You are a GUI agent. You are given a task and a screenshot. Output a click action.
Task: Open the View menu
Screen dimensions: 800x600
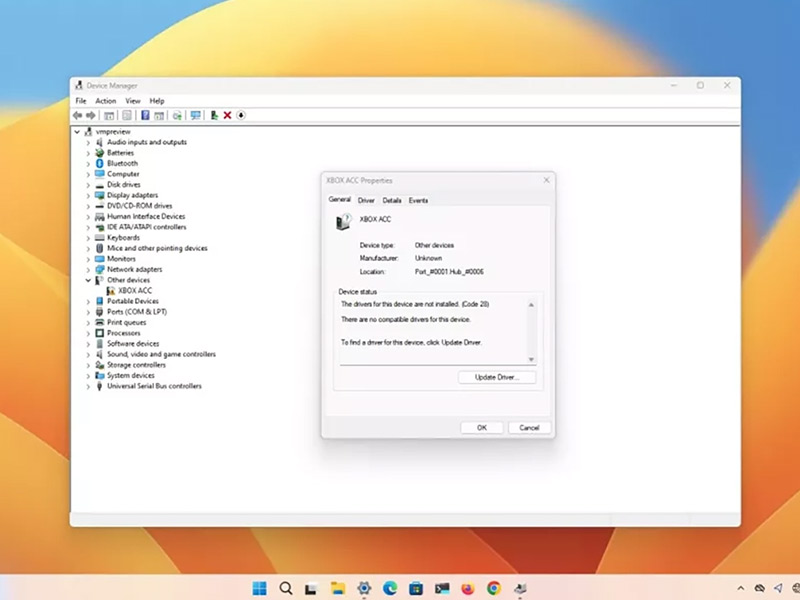pos(133,101)
